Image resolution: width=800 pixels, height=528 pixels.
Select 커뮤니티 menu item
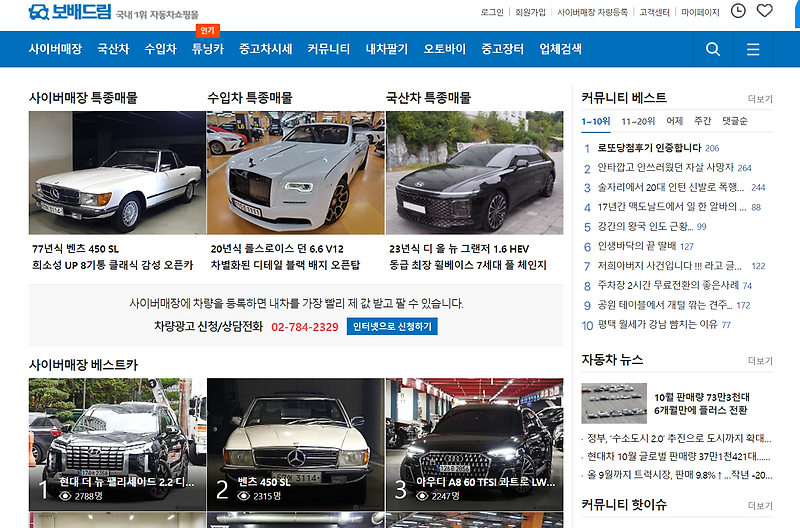(329, 49)
